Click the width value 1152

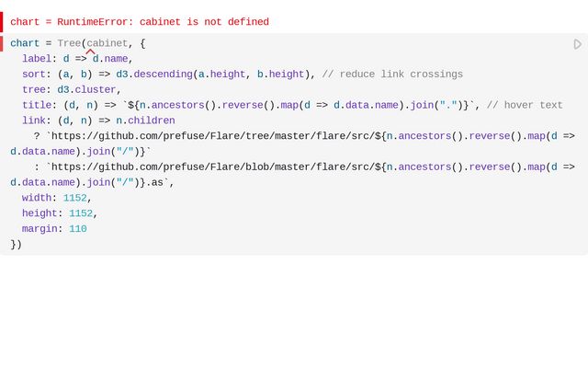click(77, 198)
